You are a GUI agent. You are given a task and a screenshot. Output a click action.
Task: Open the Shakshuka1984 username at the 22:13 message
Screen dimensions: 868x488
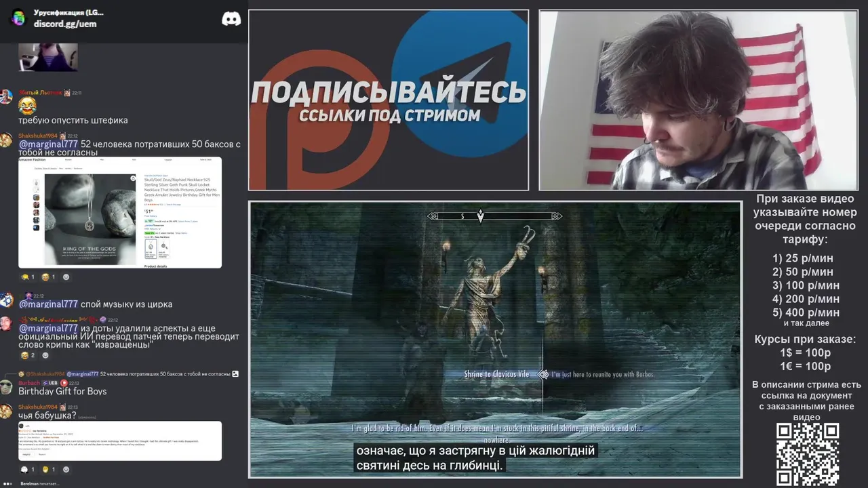(x=37, y=407)
